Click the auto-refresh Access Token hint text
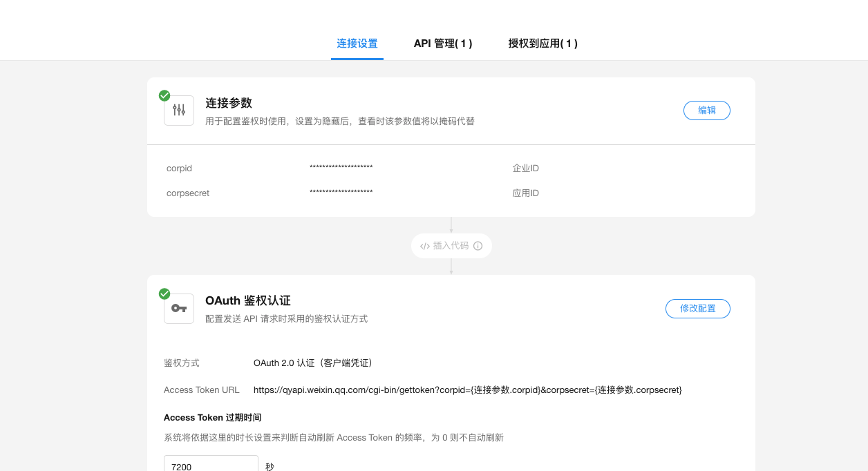This screenshot has height=471, width=868. (334, 438)
